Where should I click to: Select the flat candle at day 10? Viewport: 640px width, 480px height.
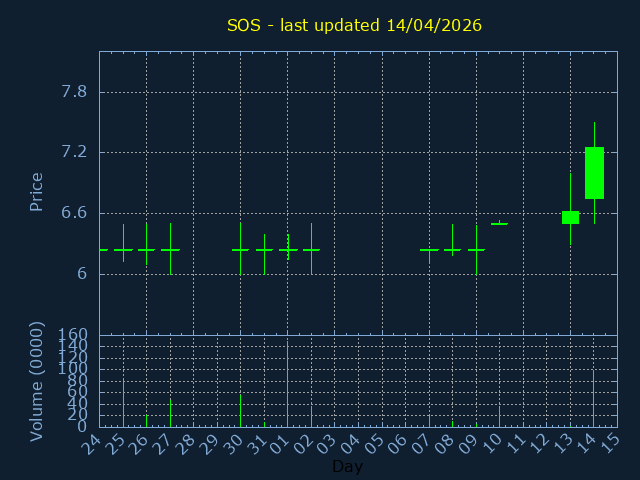(x=499, y=224)
